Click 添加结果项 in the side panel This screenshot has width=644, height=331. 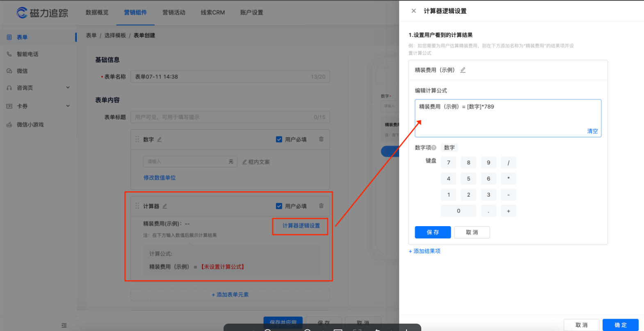point(425,251)
